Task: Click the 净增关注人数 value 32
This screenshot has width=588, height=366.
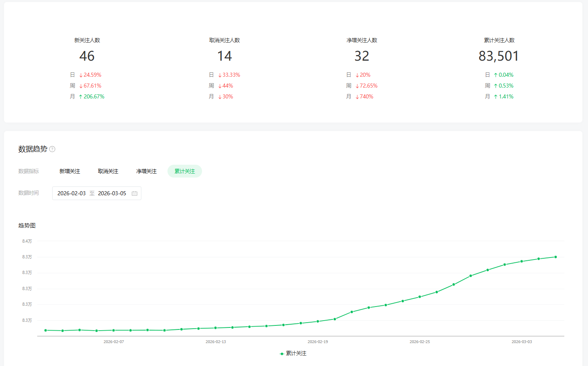Action: (361, 56)
